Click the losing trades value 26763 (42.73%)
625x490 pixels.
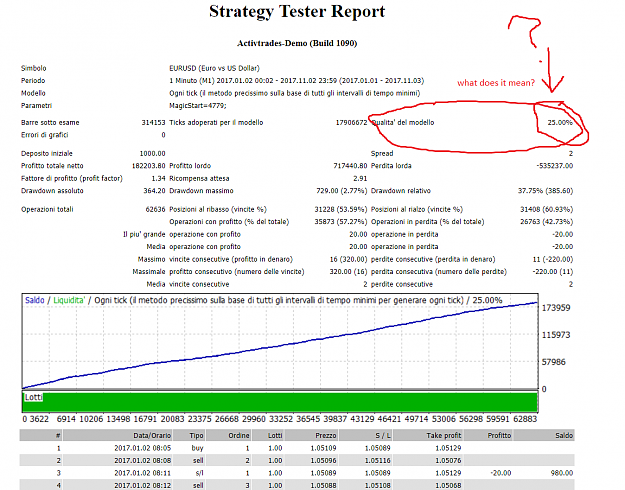(546, 222)
